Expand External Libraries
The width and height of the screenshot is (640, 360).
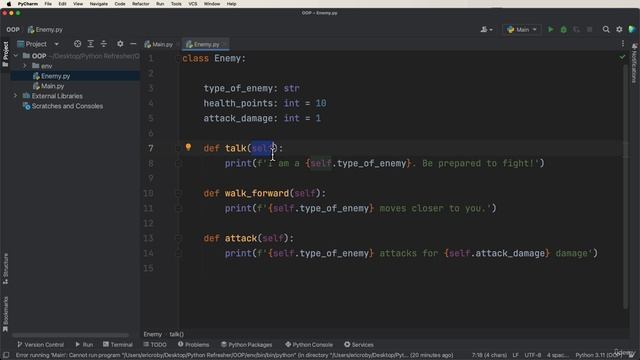click(x=16, y=96)
